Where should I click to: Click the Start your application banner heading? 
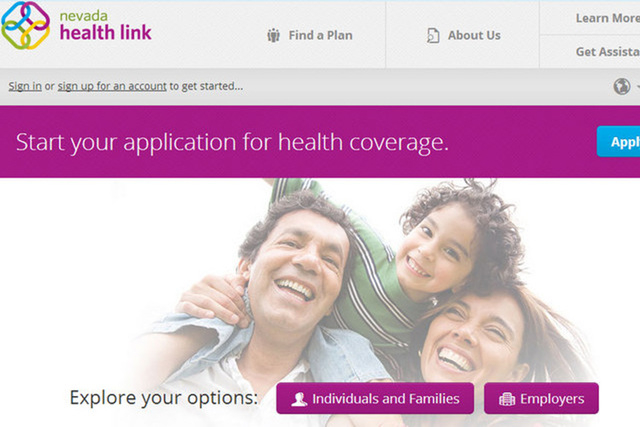(232, 142)
